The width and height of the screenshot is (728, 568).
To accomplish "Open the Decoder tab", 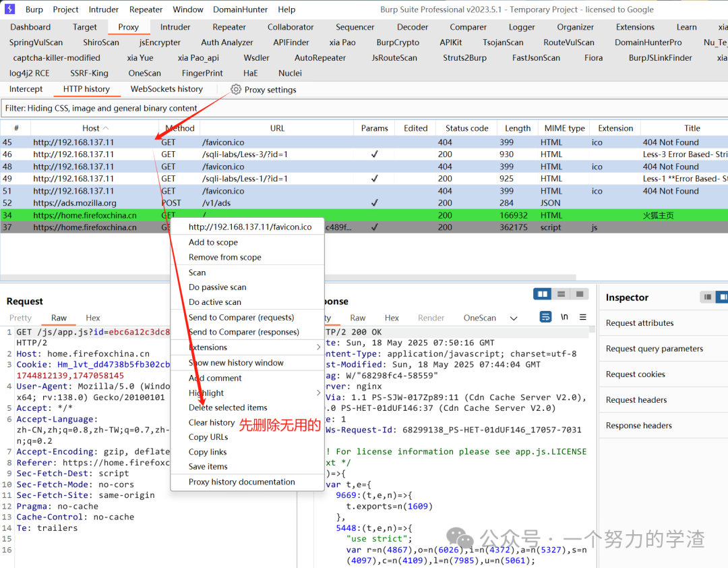I will (x=413, y=27).
